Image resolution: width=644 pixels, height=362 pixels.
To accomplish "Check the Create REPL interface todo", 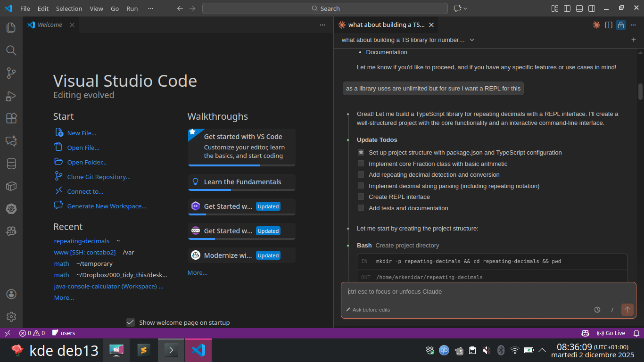I will (x=361, y=197).
